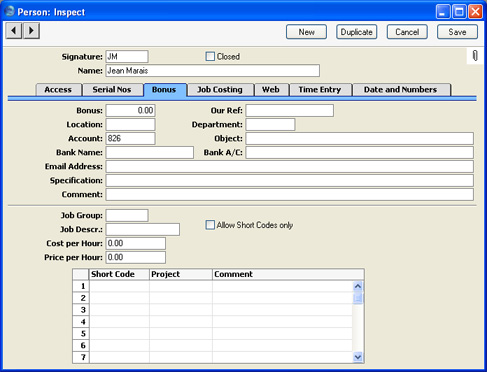Screen dimensions: 487x372
Task: Enable Allow Short Codes only
Action: (x=210, y=225)
